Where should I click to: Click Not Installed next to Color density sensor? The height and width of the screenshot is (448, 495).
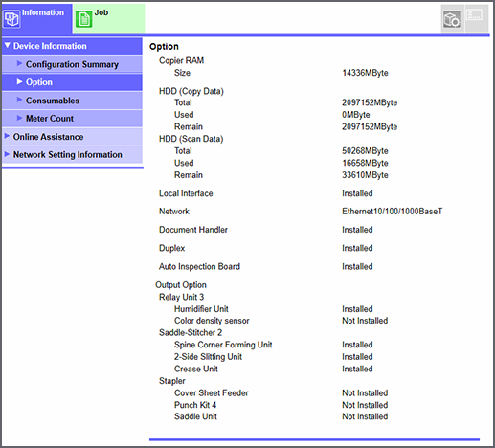[365, 321]
